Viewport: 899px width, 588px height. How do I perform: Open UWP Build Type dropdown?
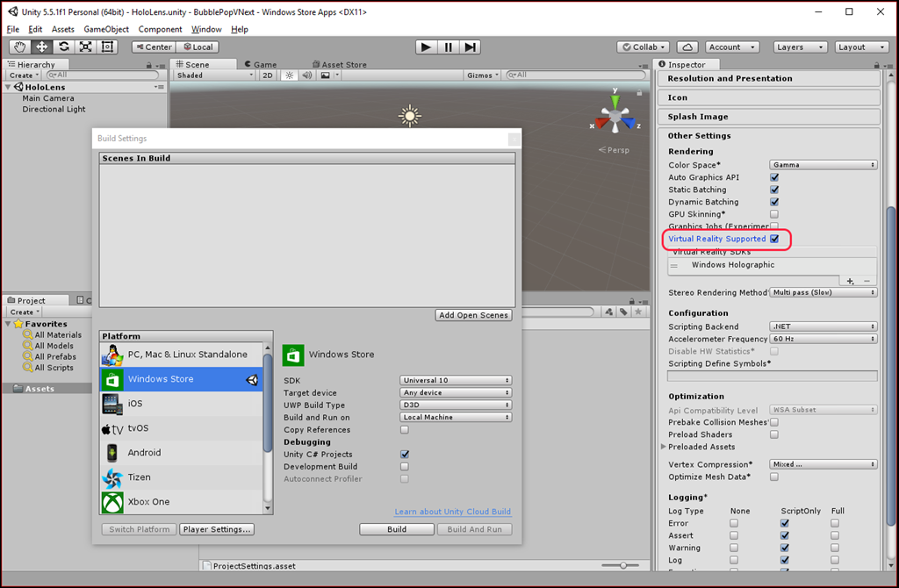(456, 405)
